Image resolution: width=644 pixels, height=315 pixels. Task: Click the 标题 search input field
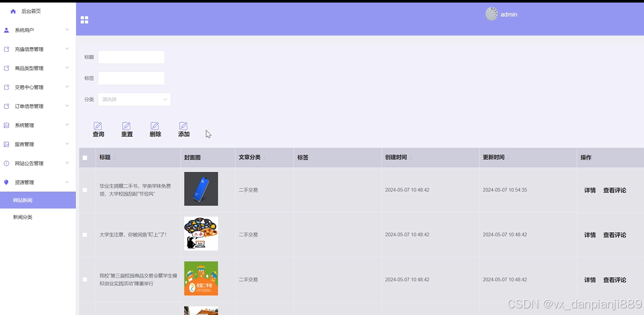pyautogui.click(x=131, y=57)
